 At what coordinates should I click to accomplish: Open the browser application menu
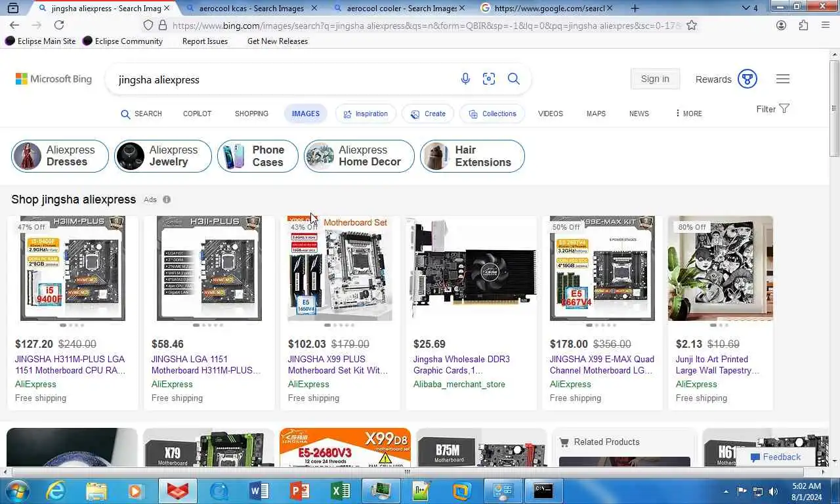(x=826, y=25)
